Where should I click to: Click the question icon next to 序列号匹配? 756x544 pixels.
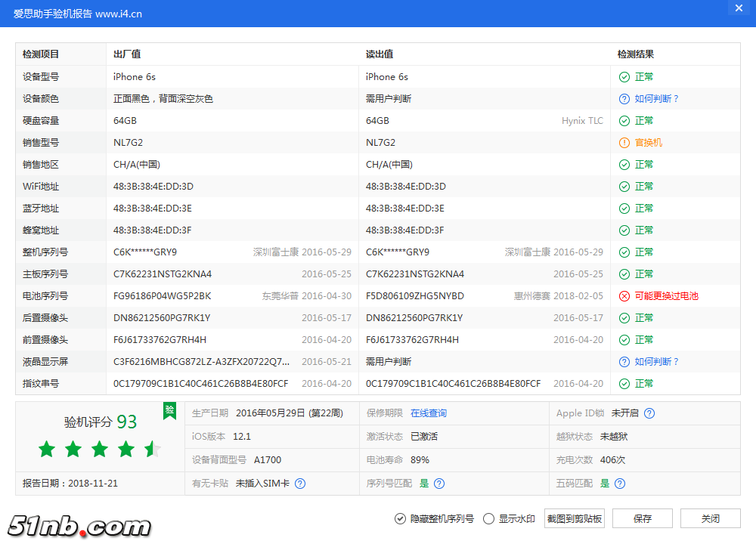(439, 483)
